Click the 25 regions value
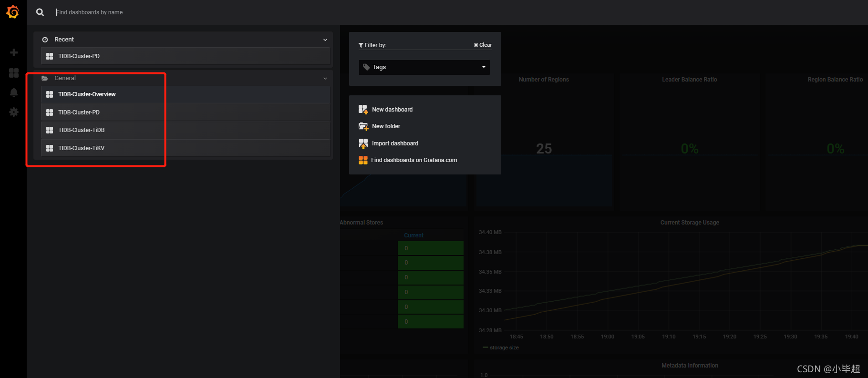This screenshot has height=378, width=868. click(544, 149)
